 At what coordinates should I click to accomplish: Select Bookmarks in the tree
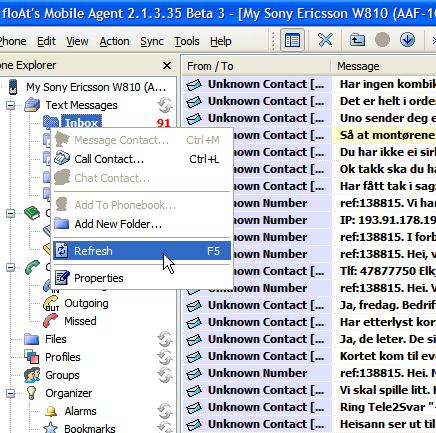coord(90,428)
